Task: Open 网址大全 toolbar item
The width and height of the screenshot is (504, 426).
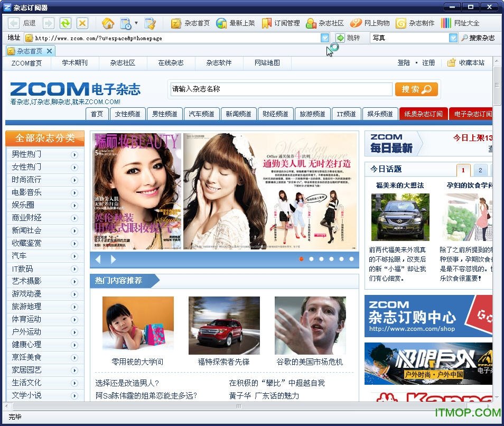Action: click(460, 23)
